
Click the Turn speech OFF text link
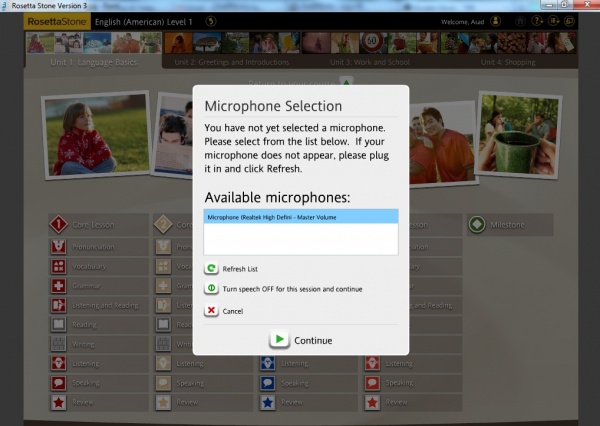click(292, 289)
